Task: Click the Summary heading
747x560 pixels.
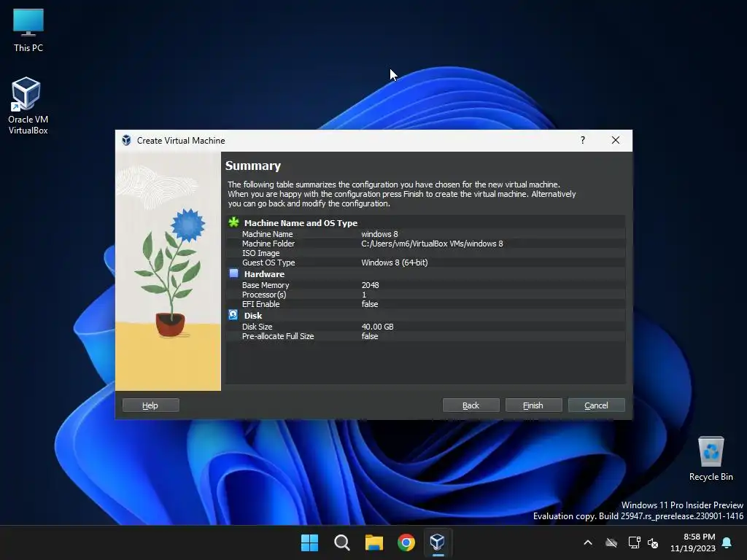Action: (x=253, y=166)
